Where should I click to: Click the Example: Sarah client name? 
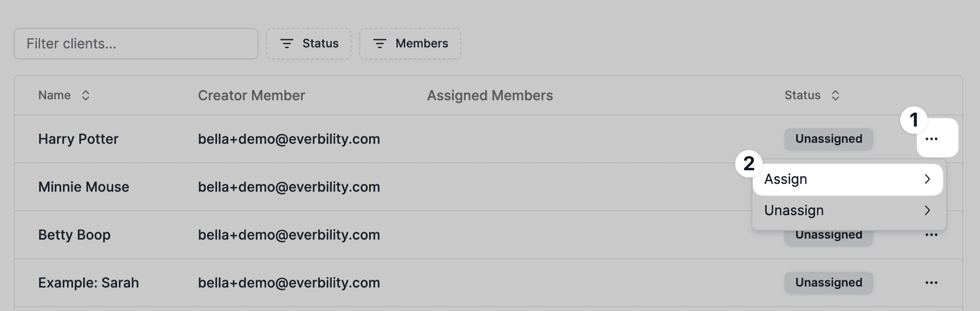(88, 282)
